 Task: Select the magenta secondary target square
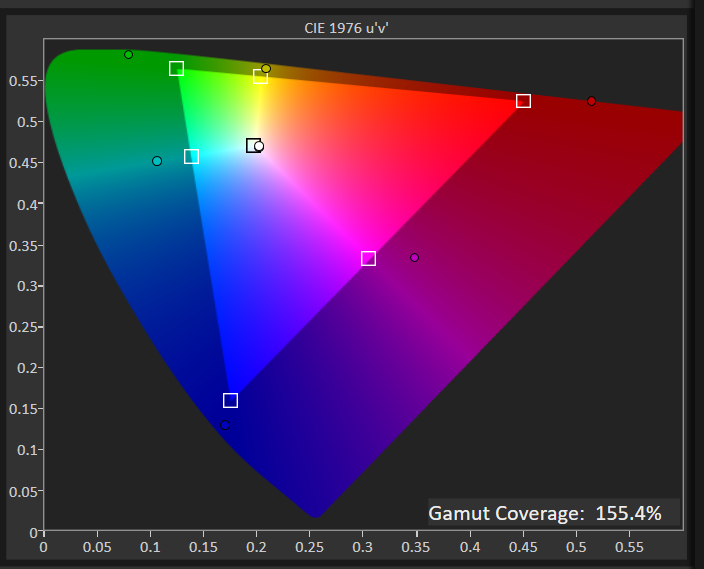click(368, 259)
